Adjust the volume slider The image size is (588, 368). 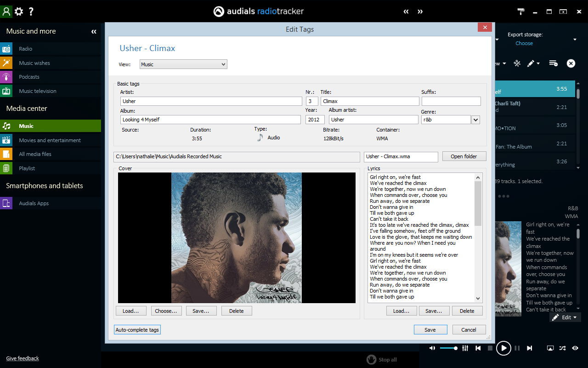449,348
